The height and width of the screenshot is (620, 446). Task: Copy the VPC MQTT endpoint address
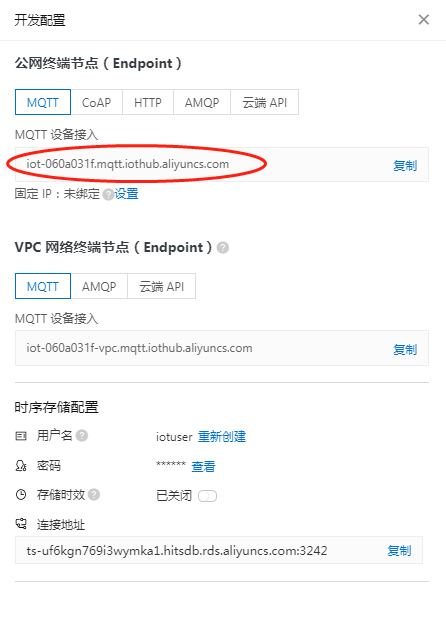tap(405, 349)
